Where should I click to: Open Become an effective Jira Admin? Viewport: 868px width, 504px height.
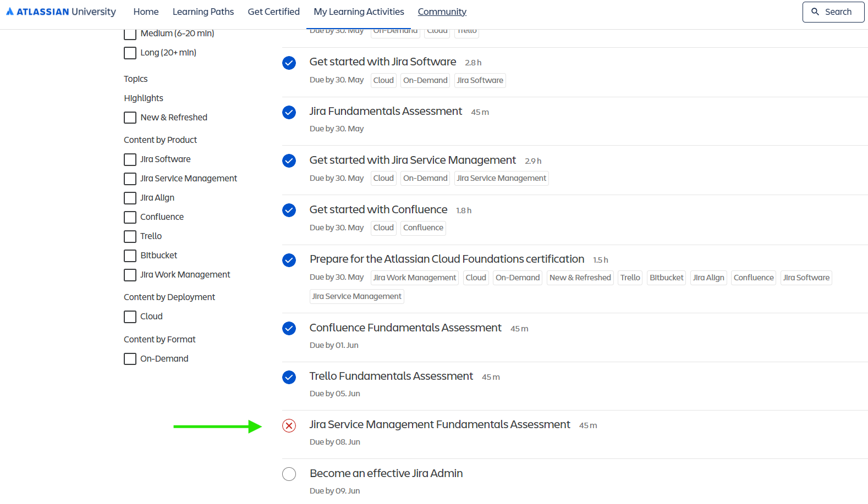(386, 474)
